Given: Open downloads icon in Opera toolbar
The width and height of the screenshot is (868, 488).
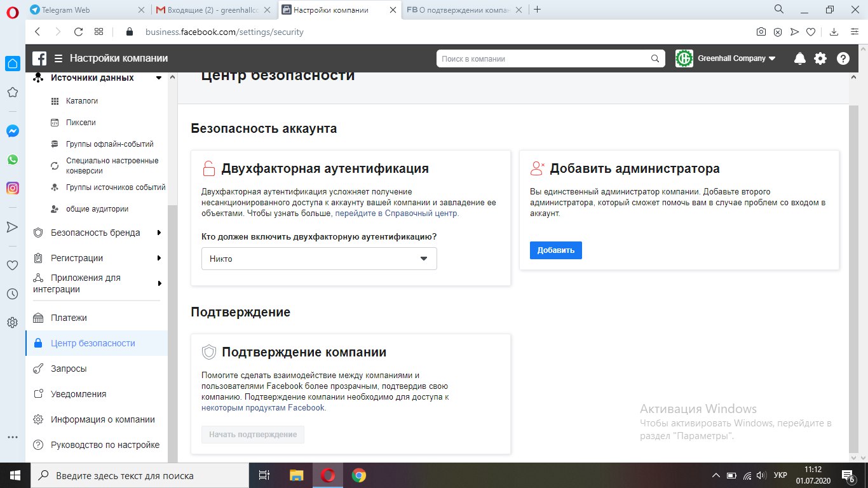Looking at the screenshot, I should [x=834, y=32].
